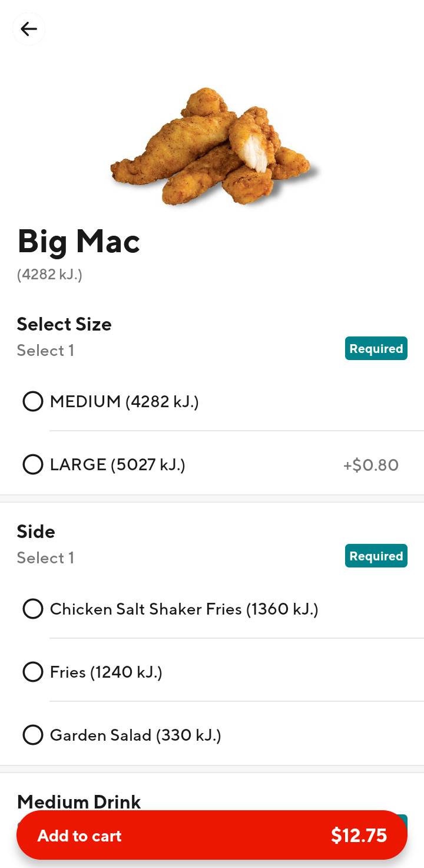Click the LARGE (5027 kJ.) text label
This screenshot has height=868, width=424.
[x=117, y=464]
